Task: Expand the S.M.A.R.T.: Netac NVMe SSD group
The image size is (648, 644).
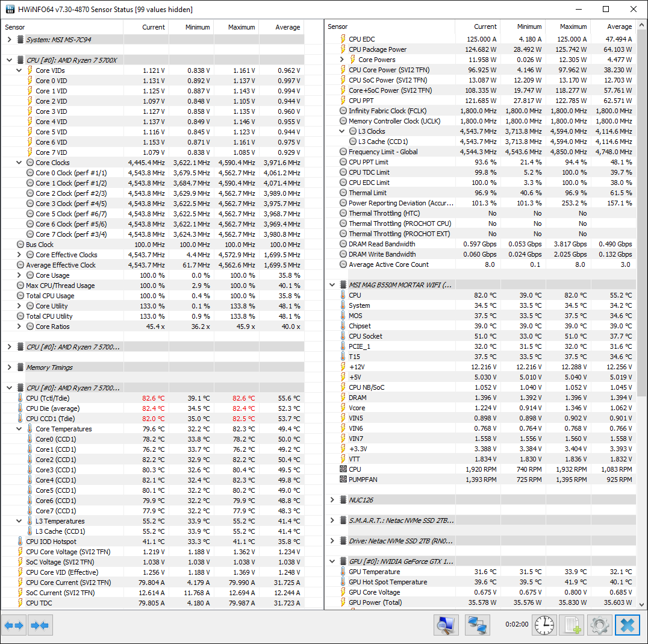Action: pyautogui.click(x=332, y=521)
